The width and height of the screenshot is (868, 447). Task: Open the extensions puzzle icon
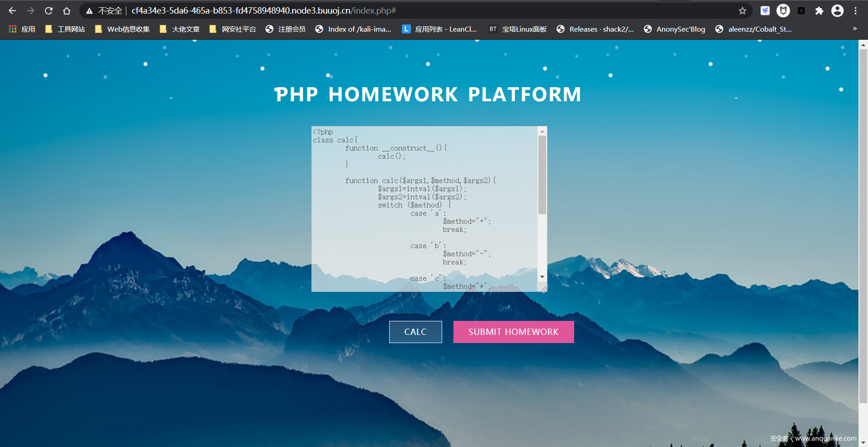tap(819, 11)
